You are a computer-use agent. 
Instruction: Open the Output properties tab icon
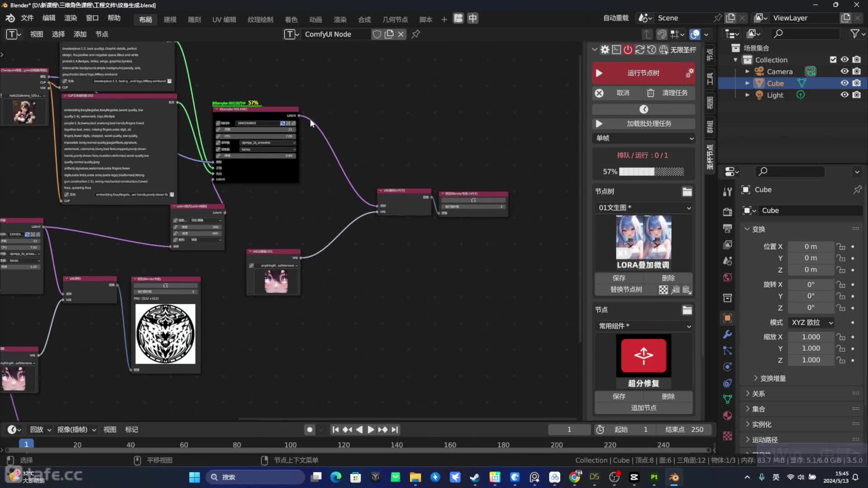coord(727,228)
